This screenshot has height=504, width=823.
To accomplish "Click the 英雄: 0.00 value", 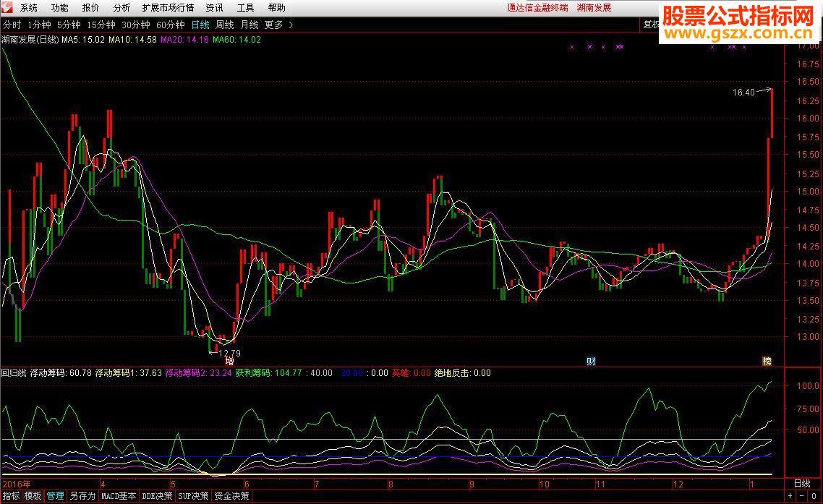I will point(411,372).
